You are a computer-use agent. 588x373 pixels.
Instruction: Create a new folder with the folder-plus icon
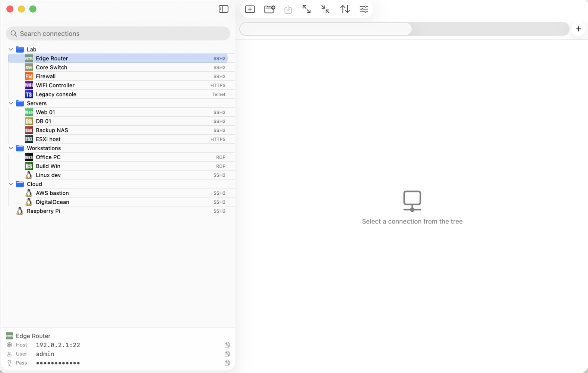[x=269, y=9]
